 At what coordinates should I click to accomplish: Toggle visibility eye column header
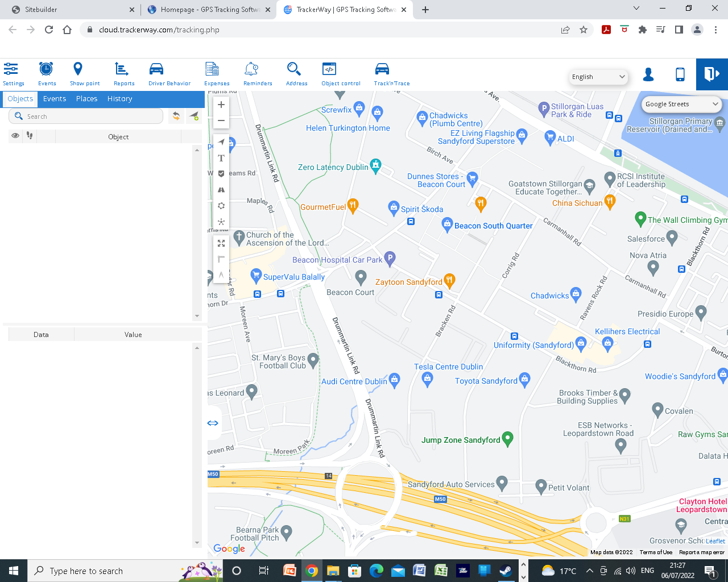click(15, 136)
